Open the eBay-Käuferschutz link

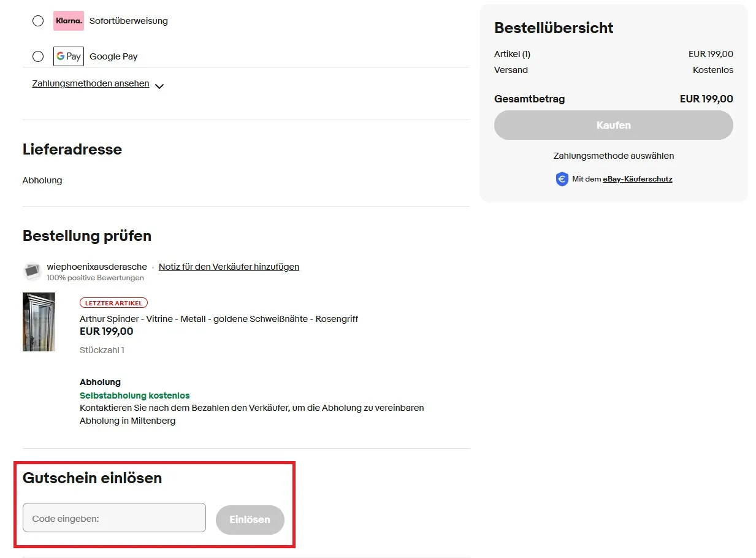(637, 179)
